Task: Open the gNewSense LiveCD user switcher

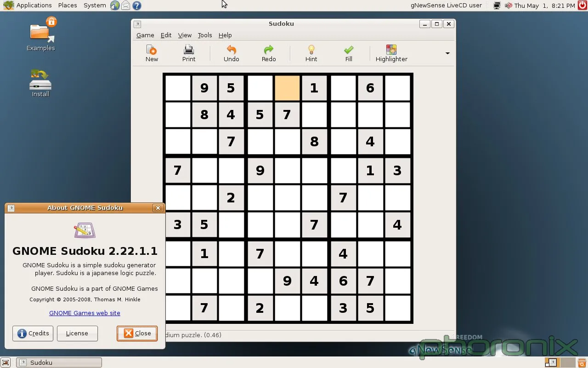Action: coord(446,6)
